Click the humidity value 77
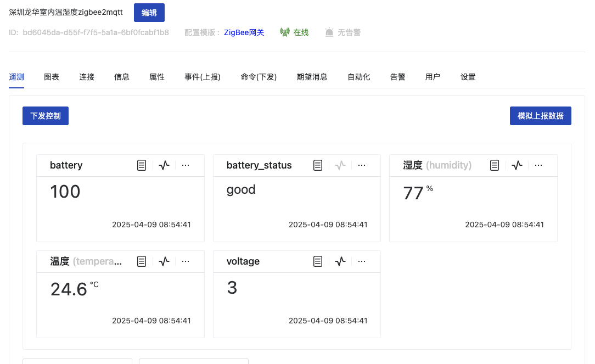The width and height of the screenshot is (595, 364). (413, 193)
